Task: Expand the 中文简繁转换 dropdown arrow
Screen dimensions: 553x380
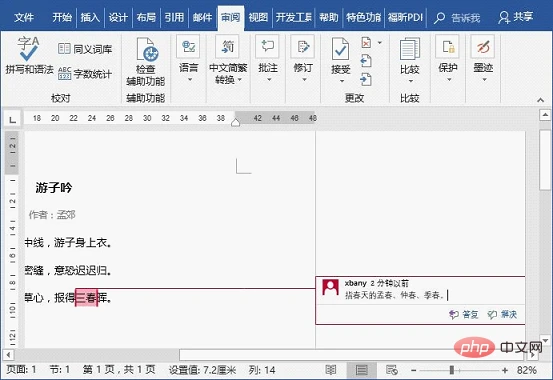Action: point(240,80)
